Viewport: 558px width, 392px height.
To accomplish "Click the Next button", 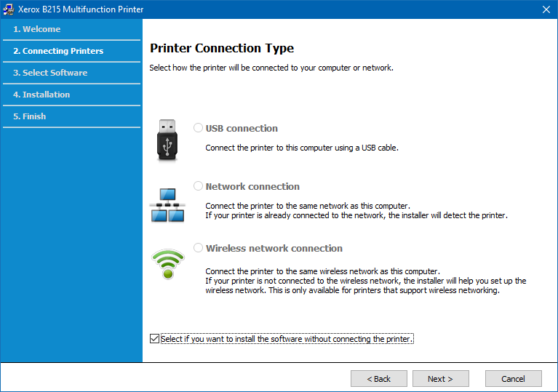I will click(441, 378).
